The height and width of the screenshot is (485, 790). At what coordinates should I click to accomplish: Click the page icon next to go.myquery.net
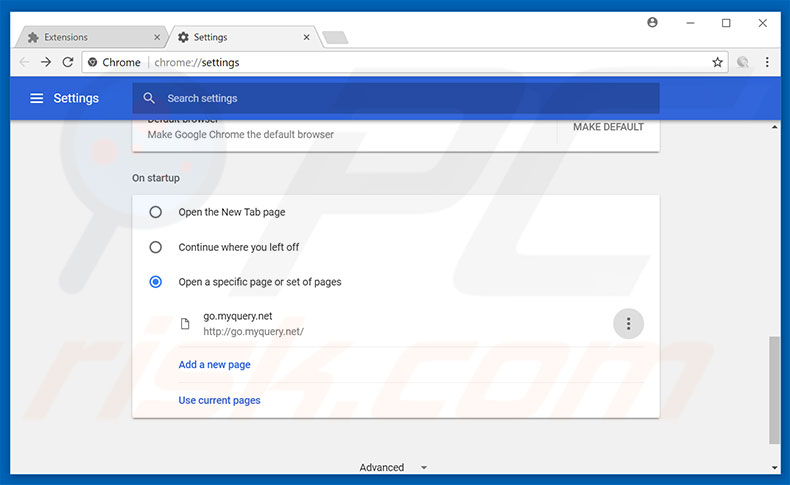tap(185, 323)
